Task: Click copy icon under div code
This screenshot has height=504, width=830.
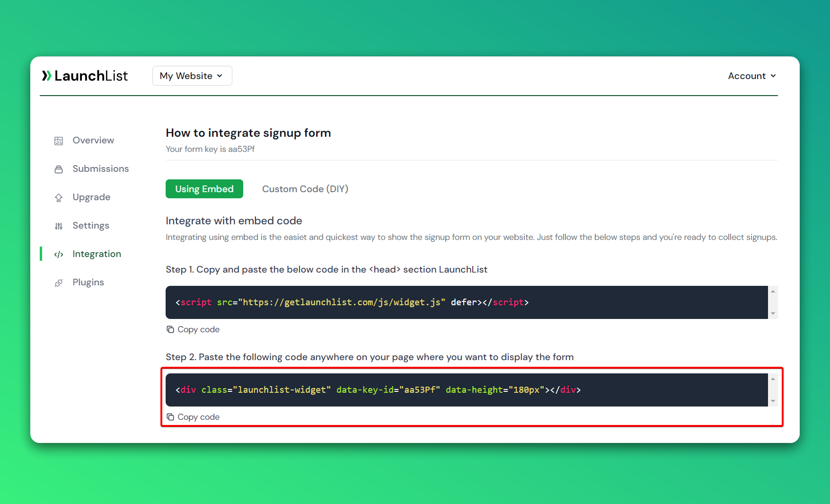Action: point(170,417)
